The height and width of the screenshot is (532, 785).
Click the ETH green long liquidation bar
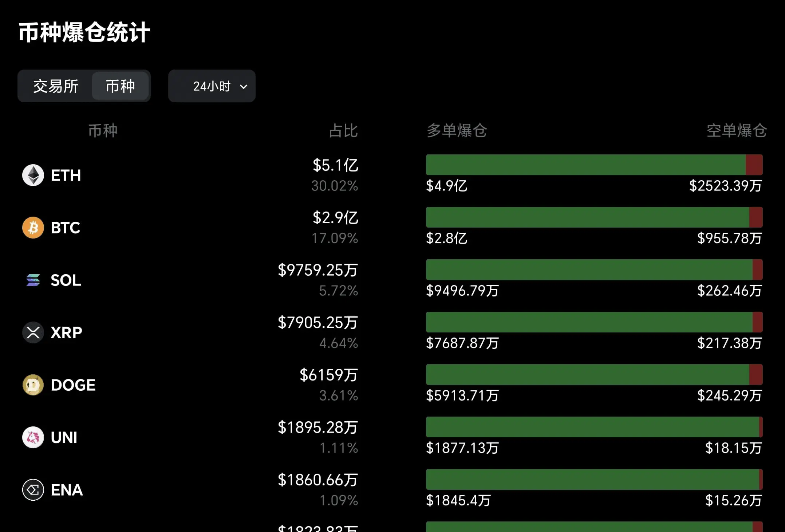coord(586,165)
